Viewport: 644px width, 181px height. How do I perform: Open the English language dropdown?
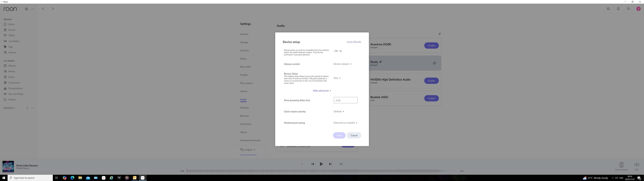(248, 150)
